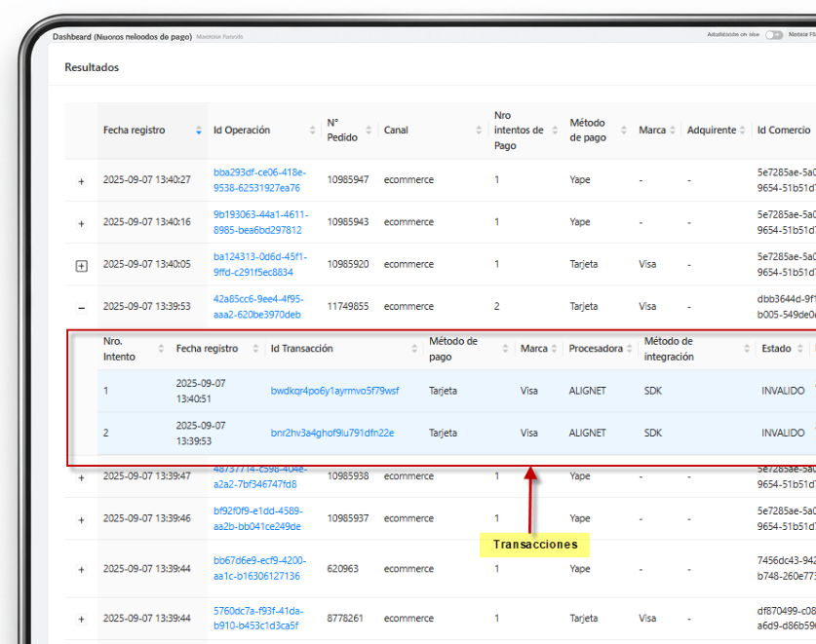This screenshot has height=644, width=816.
Task: Expand row for order 620963
Action: [x=81, y=570]
